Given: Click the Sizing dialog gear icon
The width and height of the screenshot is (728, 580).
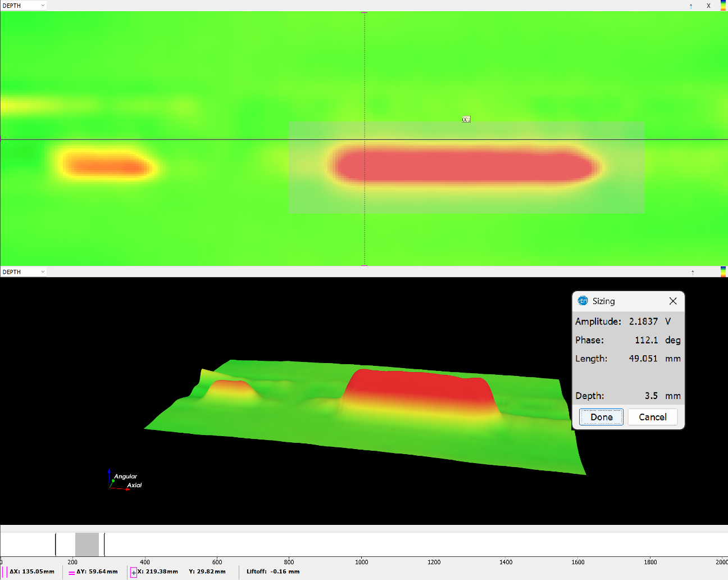Looking at the screenshot, I should tap(583, 301).
